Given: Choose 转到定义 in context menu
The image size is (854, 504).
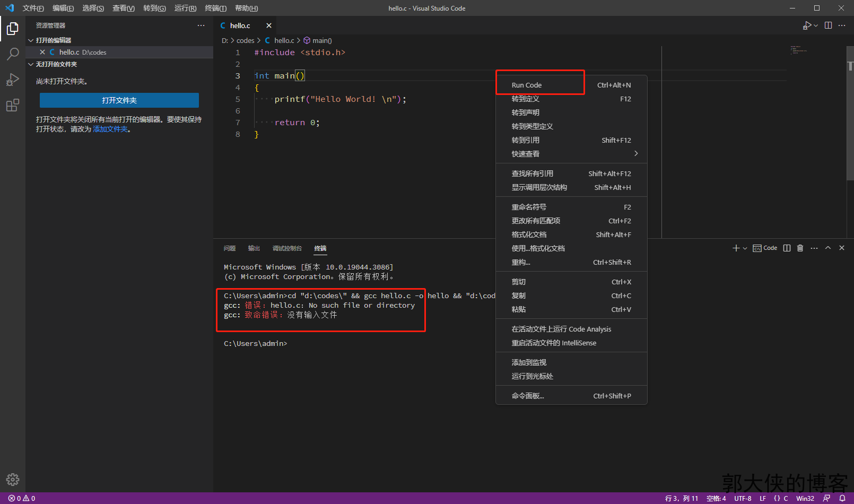Looking at the screenshot, I should point(571,99).
